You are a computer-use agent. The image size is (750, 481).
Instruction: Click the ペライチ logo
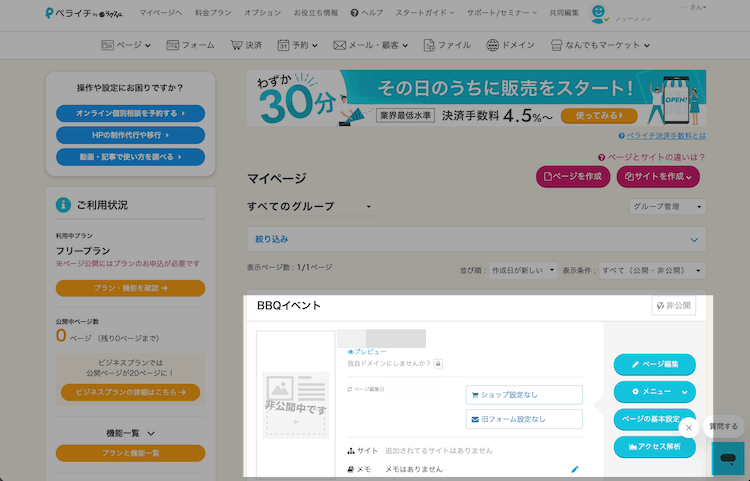pyautogui.click(x=84, y=13)
